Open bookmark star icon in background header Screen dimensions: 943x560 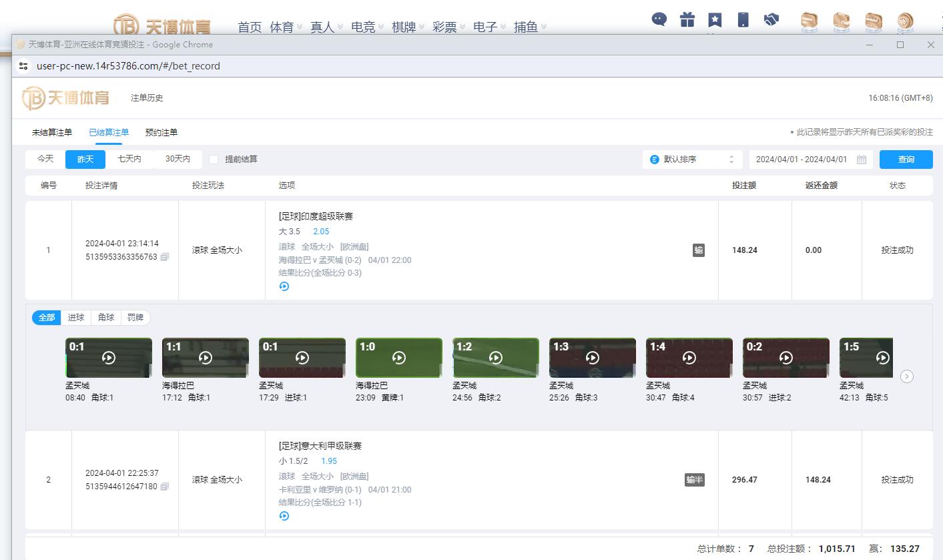point(715,19)
